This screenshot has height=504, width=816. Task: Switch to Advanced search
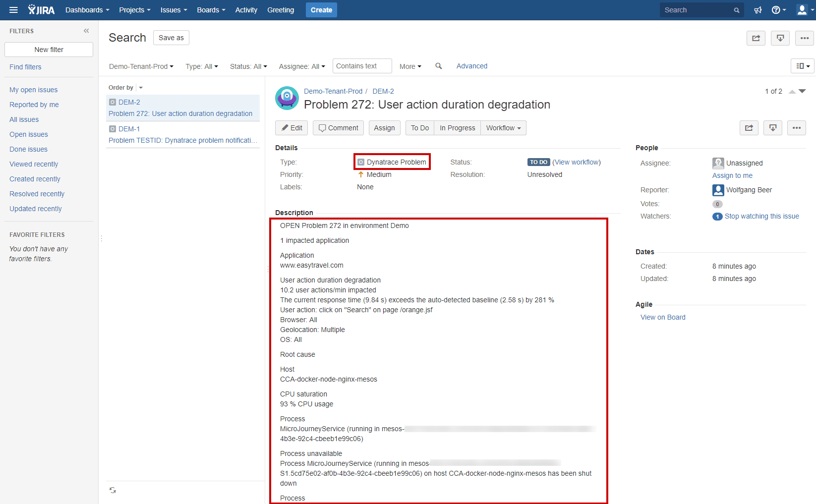[471, 66]
